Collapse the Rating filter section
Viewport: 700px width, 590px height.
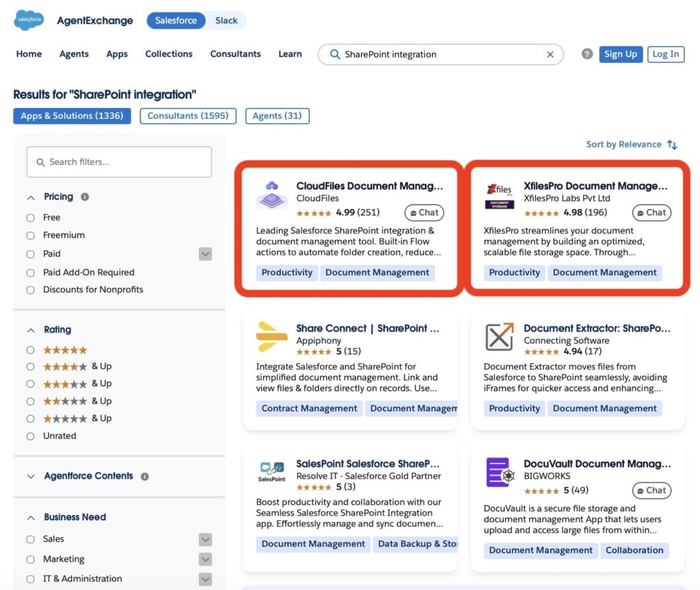click(31, 330)
